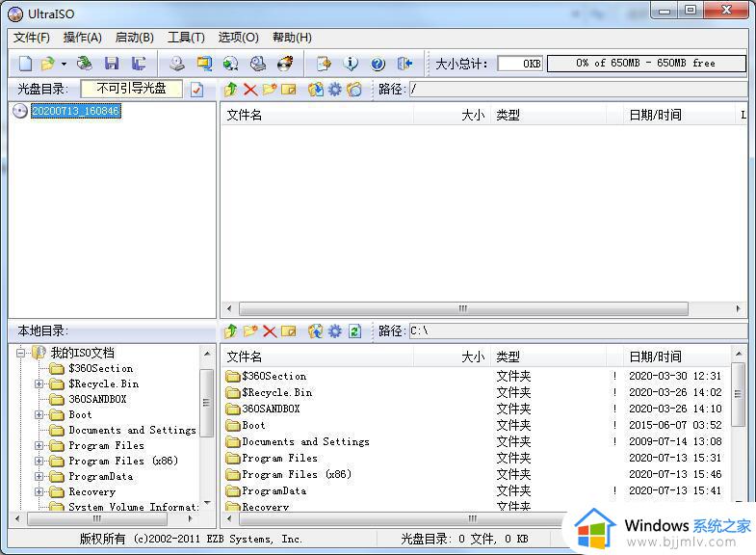Click the disc file list horizontal scrollbar thumb
756x555 pixels.
click(463, 308)
